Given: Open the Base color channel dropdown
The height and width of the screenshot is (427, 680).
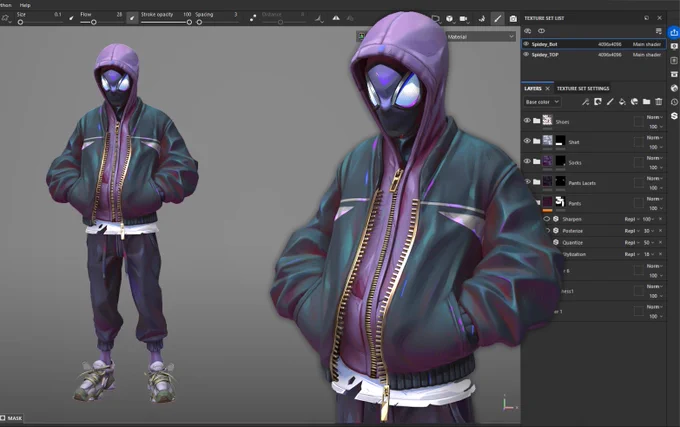Looking at the screenshot, I should 542,102.
